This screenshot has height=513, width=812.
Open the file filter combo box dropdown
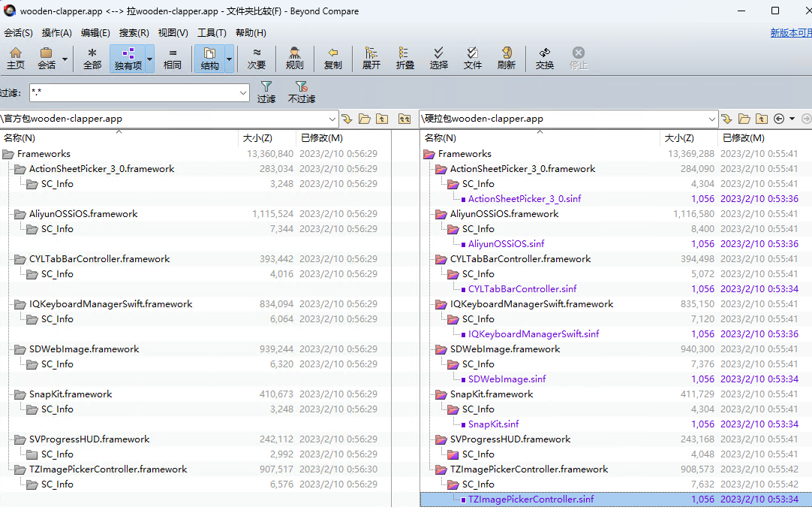click(243, 92)
